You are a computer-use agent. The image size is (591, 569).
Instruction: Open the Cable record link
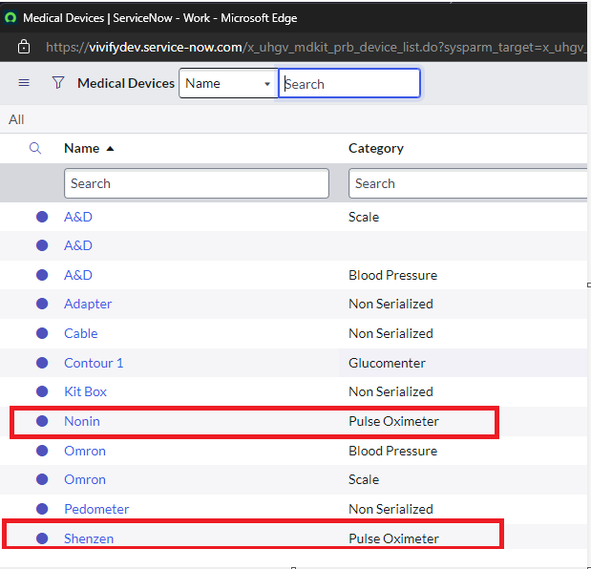coord(81,333)
